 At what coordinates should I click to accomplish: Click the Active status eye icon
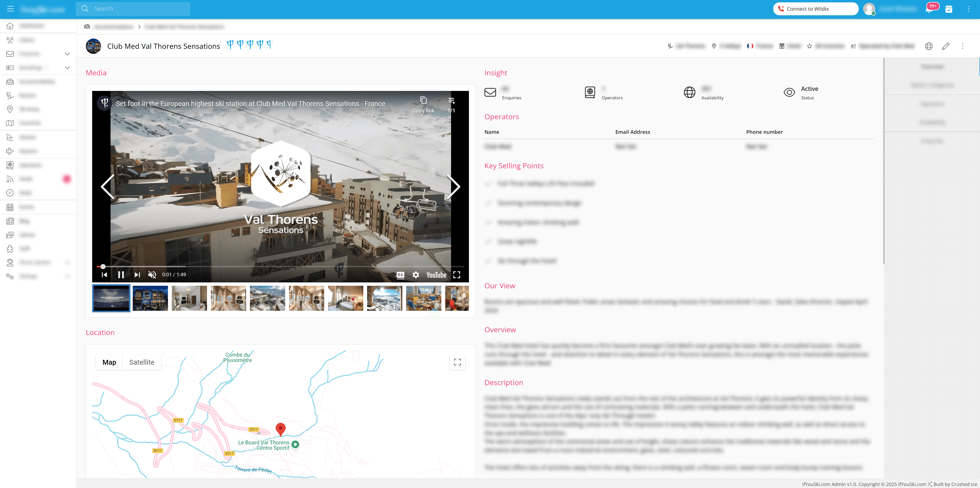(x=789, y=92)
